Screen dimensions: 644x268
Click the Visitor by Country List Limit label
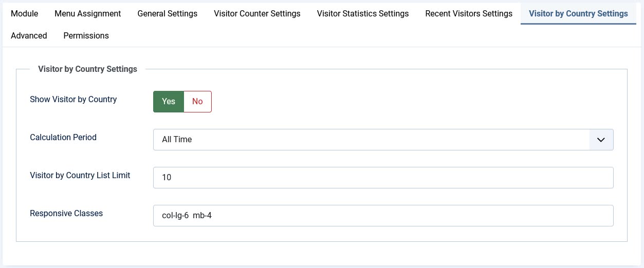80,175
